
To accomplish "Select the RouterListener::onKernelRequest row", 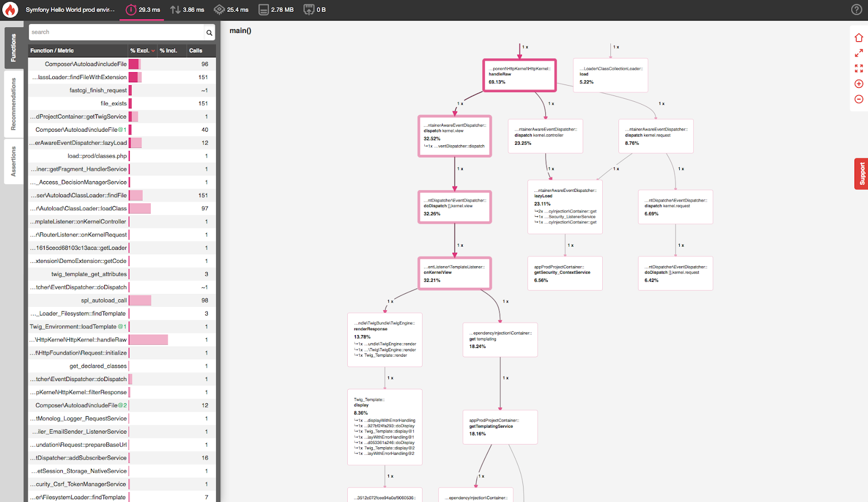I will 122,235.
